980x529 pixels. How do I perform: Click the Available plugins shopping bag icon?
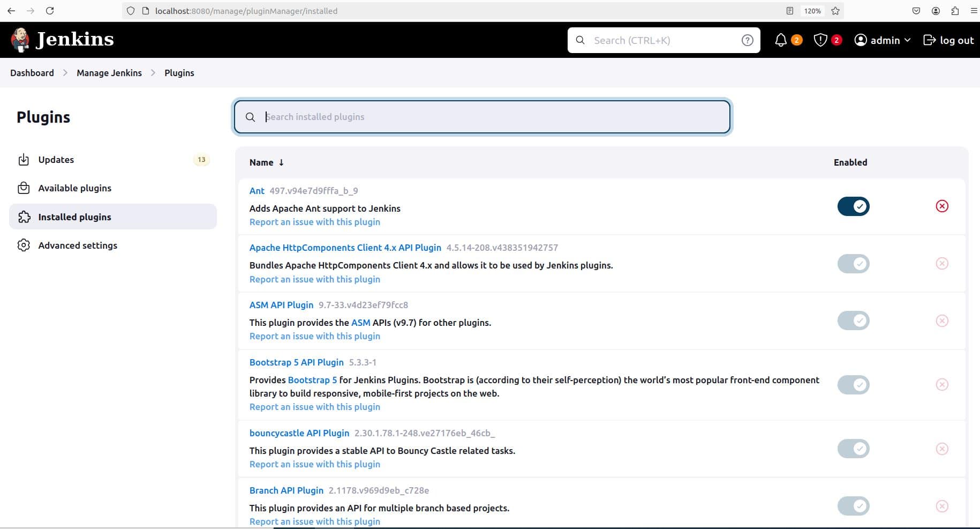tap(24, 188)
